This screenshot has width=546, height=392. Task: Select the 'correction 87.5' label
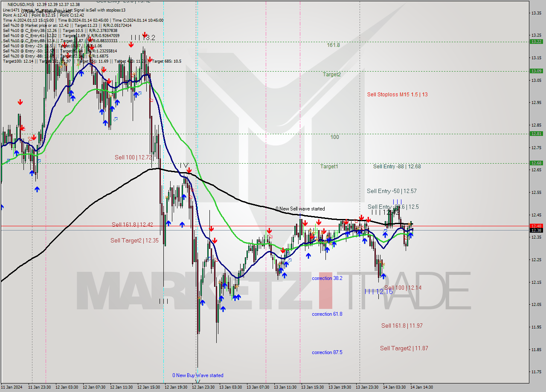pyautogui.click(x=327, y=352)
